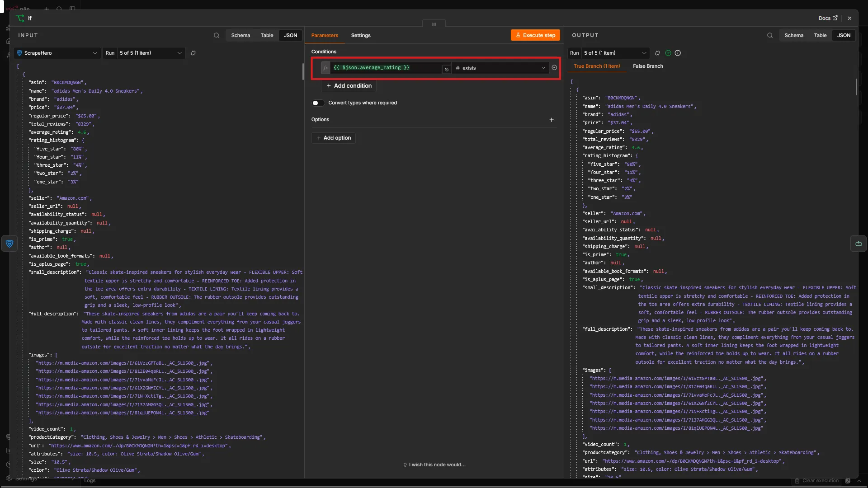Open the ScrapeHero input node dropdown

click(57, 53)
